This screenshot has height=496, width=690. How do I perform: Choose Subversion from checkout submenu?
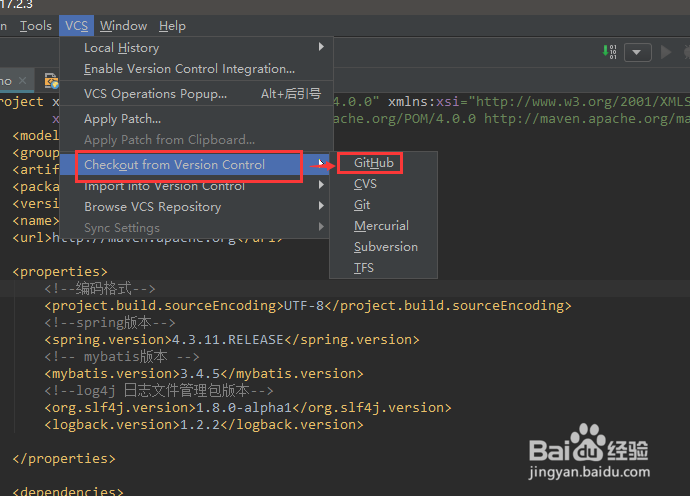pos(383,247)
